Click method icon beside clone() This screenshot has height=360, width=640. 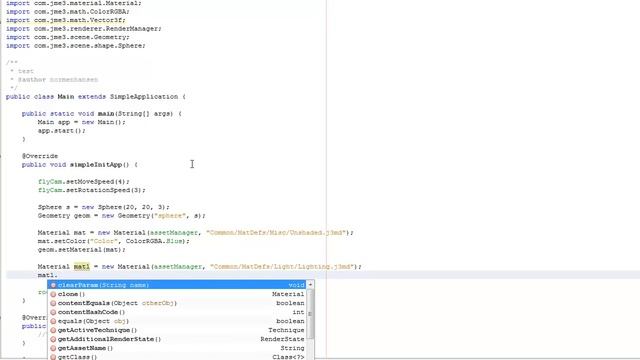[53, 294]
